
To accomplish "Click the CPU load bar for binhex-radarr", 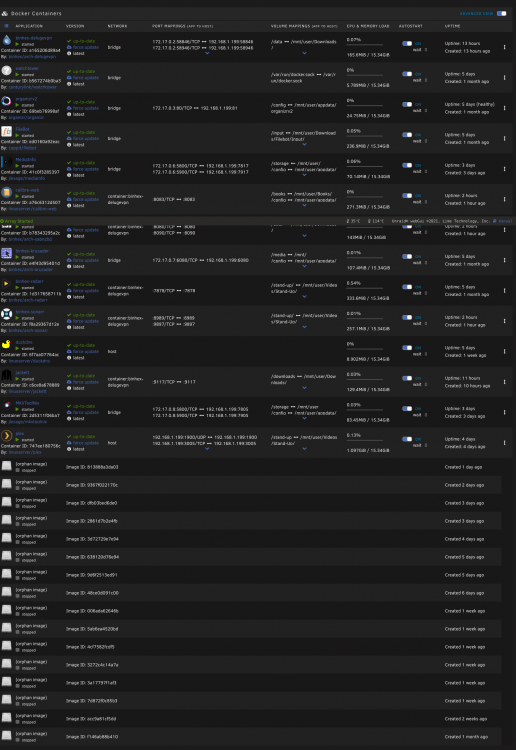I will 364,288.
